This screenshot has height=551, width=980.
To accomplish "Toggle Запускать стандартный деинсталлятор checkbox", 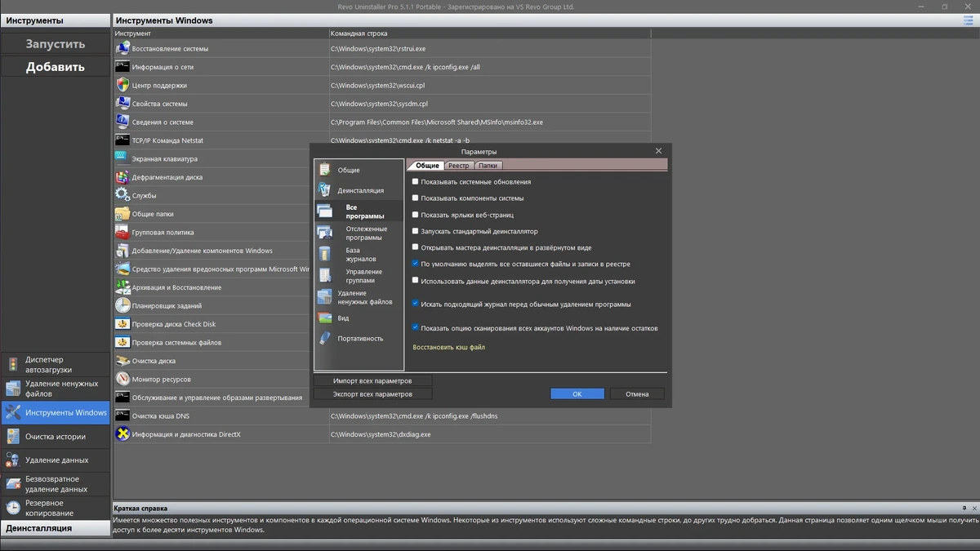I will 416,231.
